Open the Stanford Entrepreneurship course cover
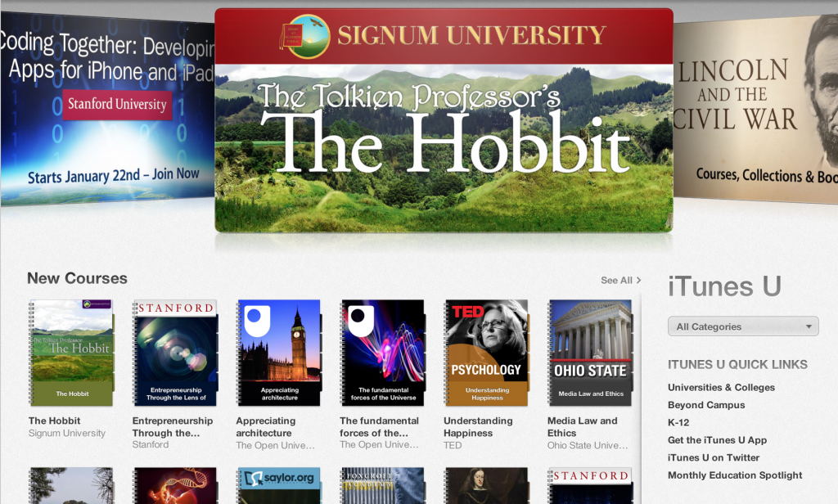This screenshot has width=838, height=504. 175,353
